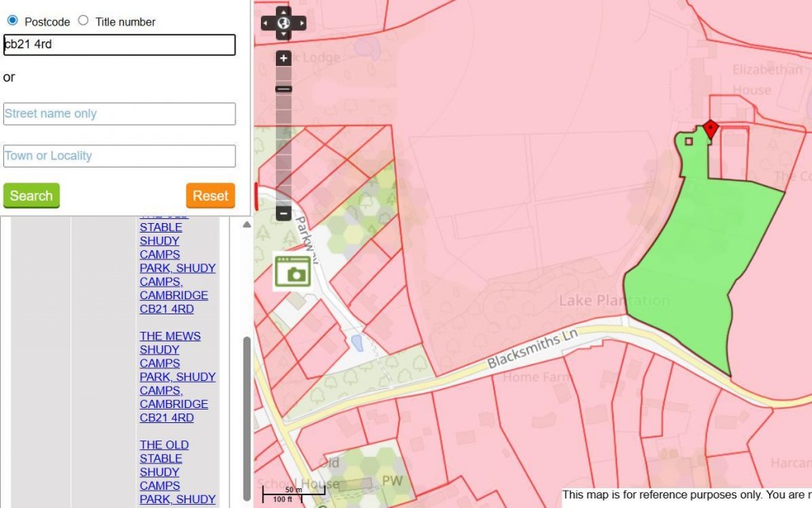812x508 pixels.
Task: Pan the map east using the right arrow
Action: pos(301,24)
